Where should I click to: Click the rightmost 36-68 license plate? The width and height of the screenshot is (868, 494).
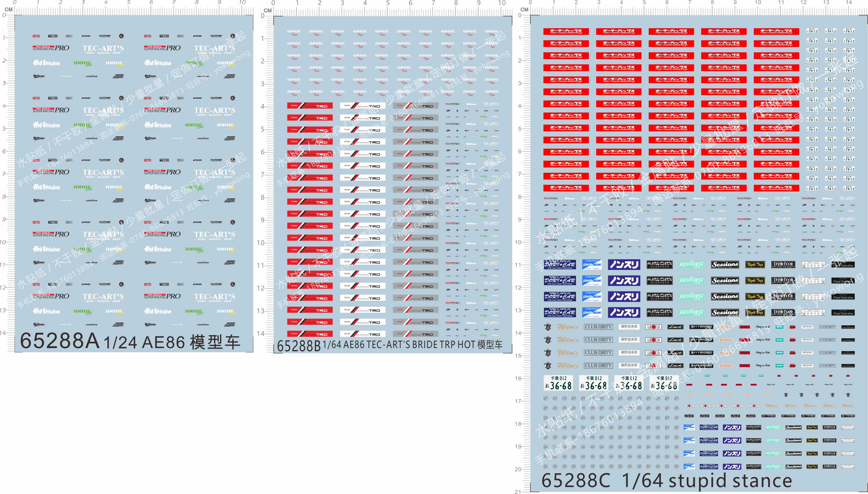[x=664, y=383]
